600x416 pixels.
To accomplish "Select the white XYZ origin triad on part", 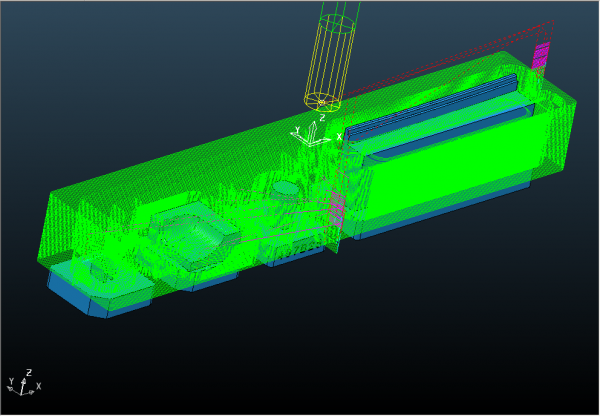I will 312,134.
